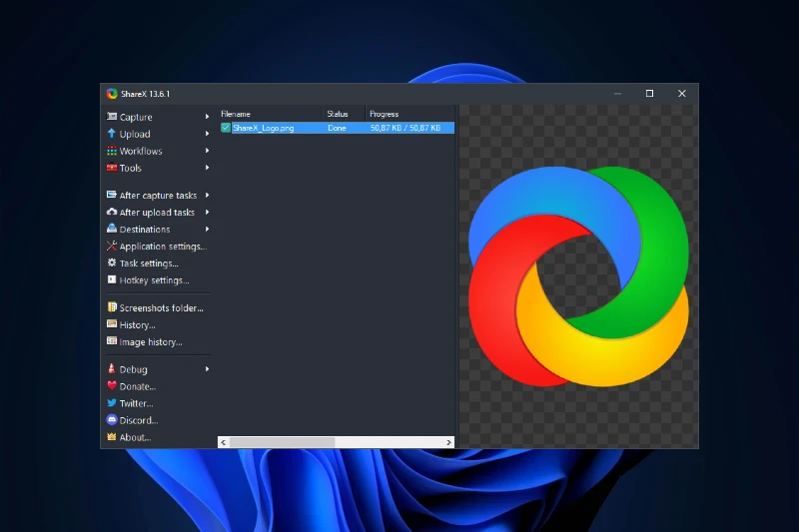Minimize the ShareX window
The image size is (799, 532).
pyautogui.click(x=617, y=93)
